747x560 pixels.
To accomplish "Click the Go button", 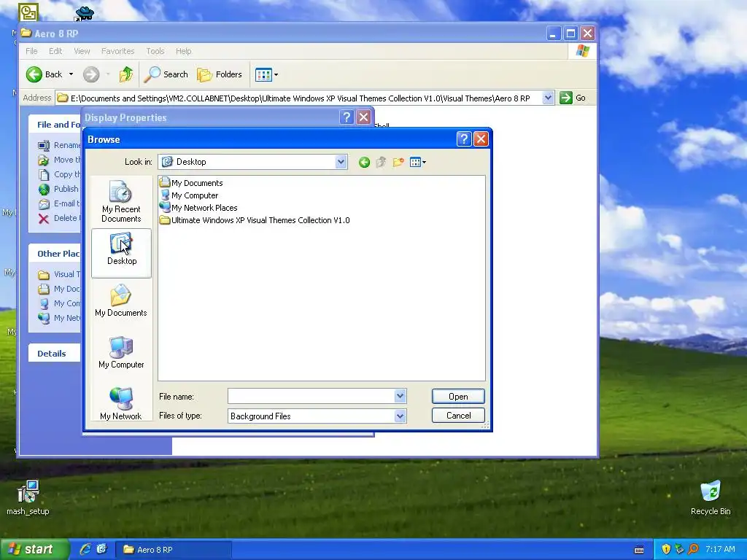I will click(x=573, y=98).
